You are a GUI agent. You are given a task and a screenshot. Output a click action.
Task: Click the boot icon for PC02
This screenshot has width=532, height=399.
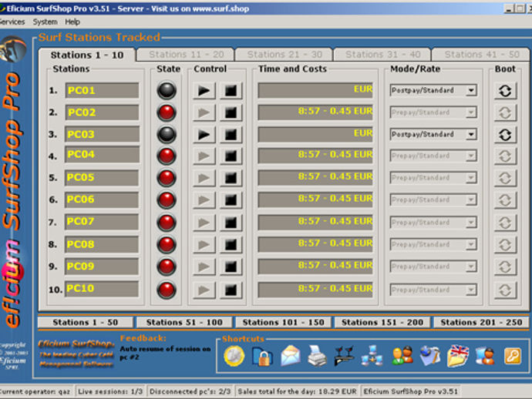(505, 112)
